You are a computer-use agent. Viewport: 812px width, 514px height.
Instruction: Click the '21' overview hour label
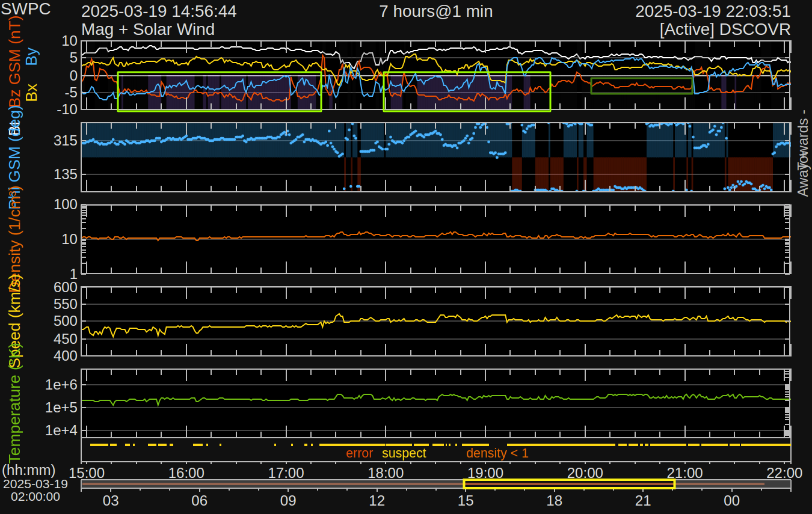[x=644, y=500]
